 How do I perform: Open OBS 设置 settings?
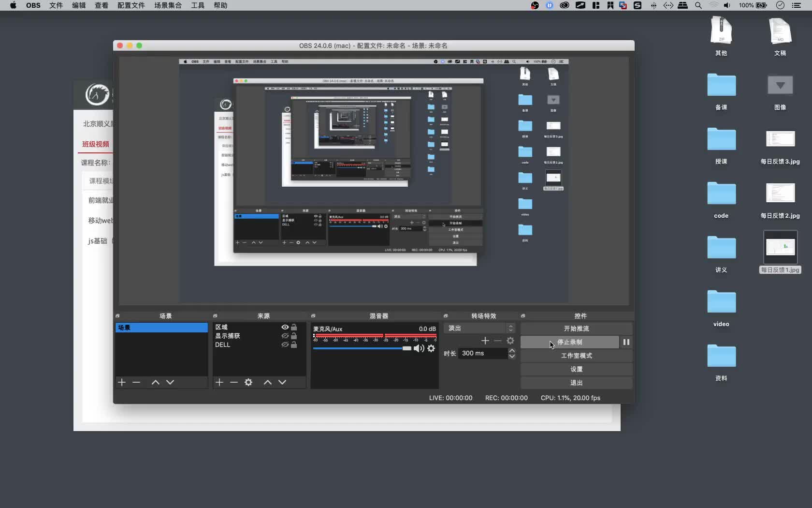click(576, 369)
